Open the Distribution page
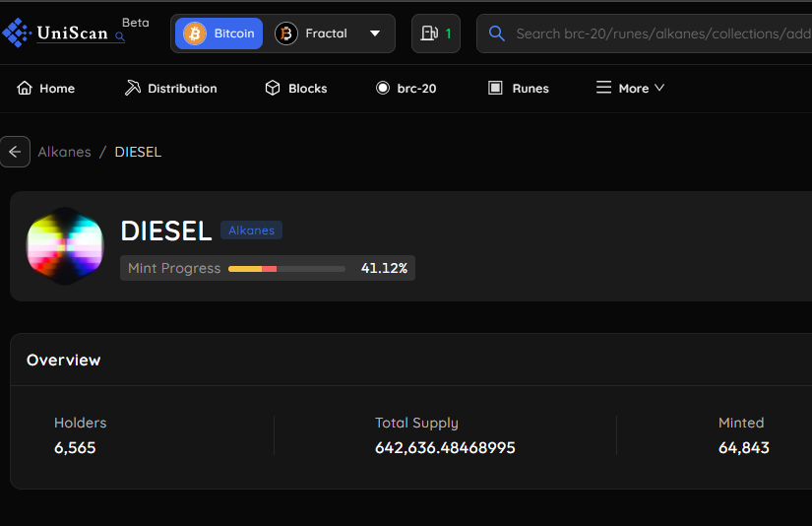The image size is (812, 526). pos(170,88)
